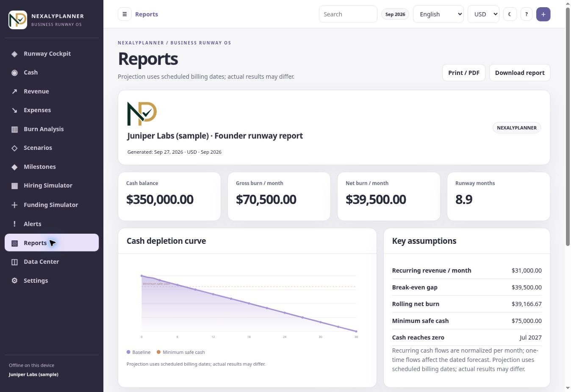Collapse the sidebar with the hamburger button
Screen dimensions: 571x392
[x=125, y=14]
